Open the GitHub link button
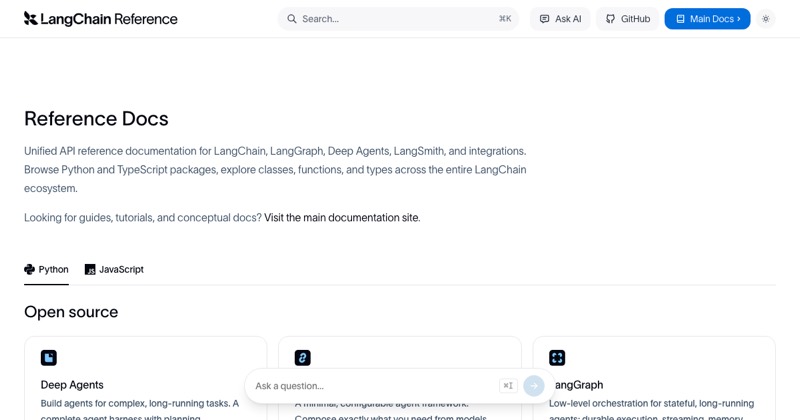Screen dimensions: 800x420 click(628, 19)
